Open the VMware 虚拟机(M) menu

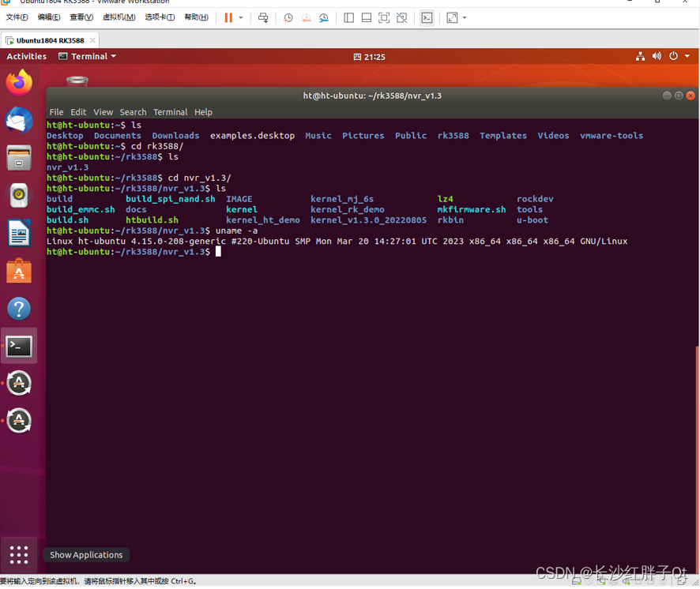119,17
